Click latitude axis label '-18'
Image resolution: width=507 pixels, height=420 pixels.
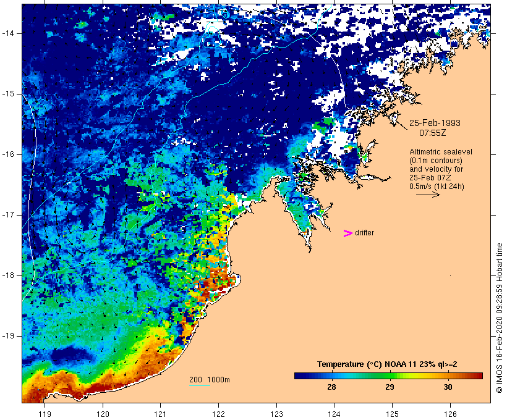pos(7,275)
